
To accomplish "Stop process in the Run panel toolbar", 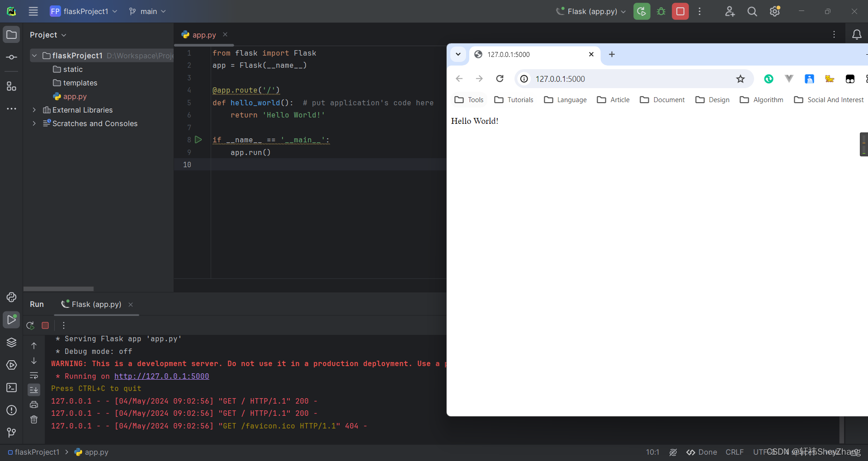I will coord(45,325).
